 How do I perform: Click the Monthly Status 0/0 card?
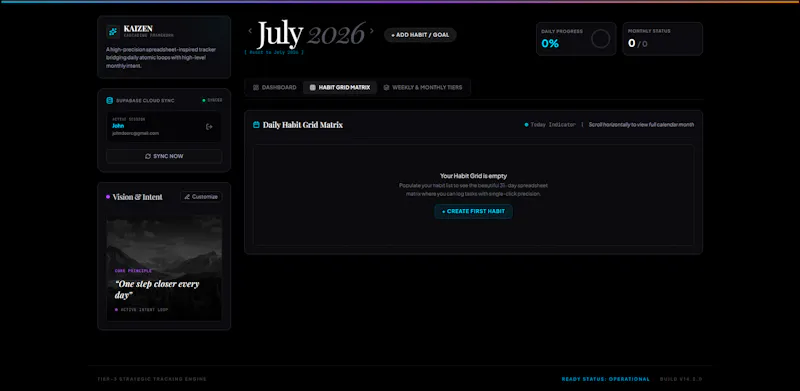tap(662, 39)
